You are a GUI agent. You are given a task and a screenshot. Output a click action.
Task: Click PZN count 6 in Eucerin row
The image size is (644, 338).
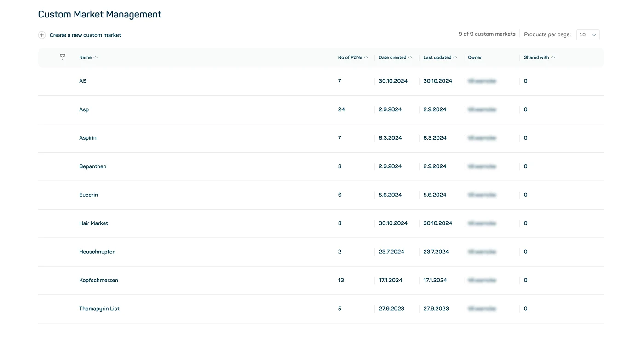[340, 195]
